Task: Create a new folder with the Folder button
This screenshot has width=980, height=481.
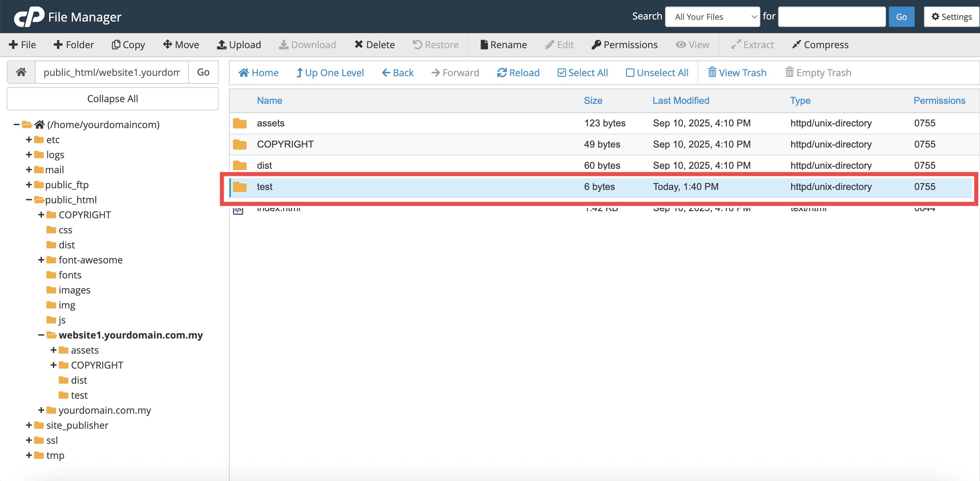Action: (x=74, y=45)
